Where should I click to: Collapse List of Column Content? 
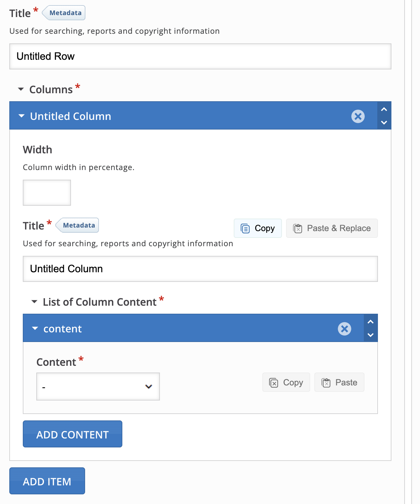tap(34, 302)
